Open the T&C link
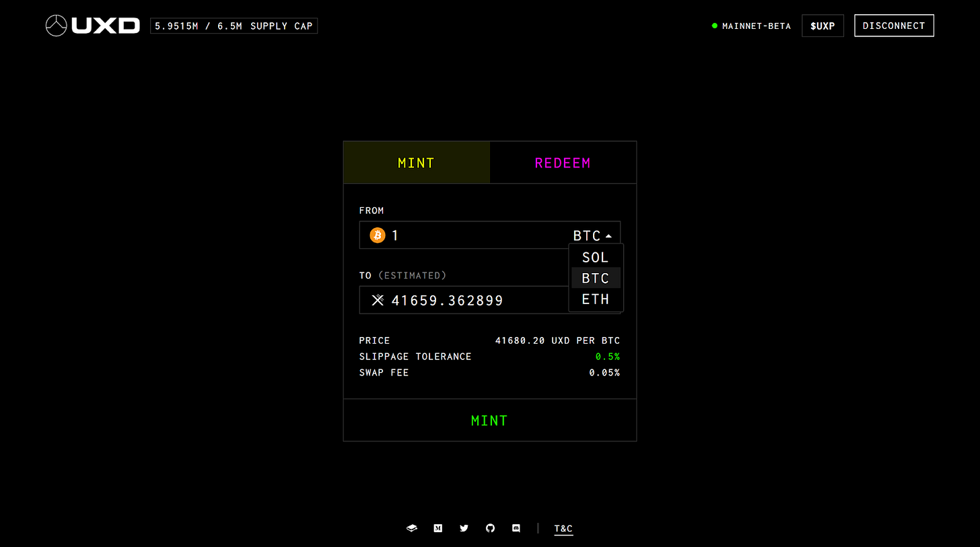Viewport: 980px width, 547px height. point(563,529)
